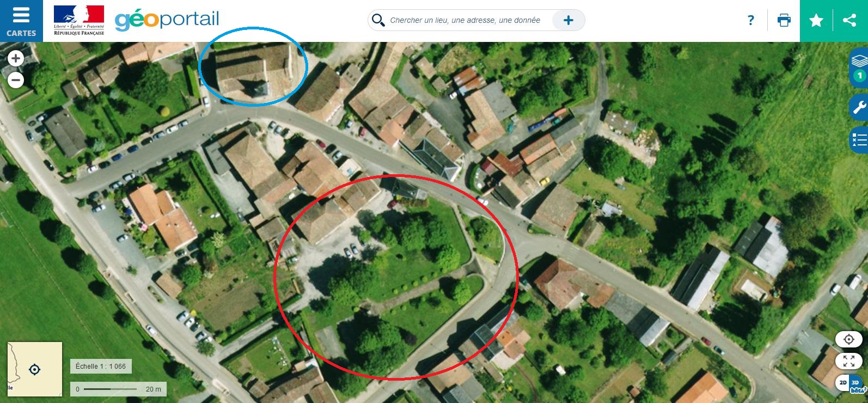
Task: Open the CARTES hamburger menu
Action: coord(21,21)
